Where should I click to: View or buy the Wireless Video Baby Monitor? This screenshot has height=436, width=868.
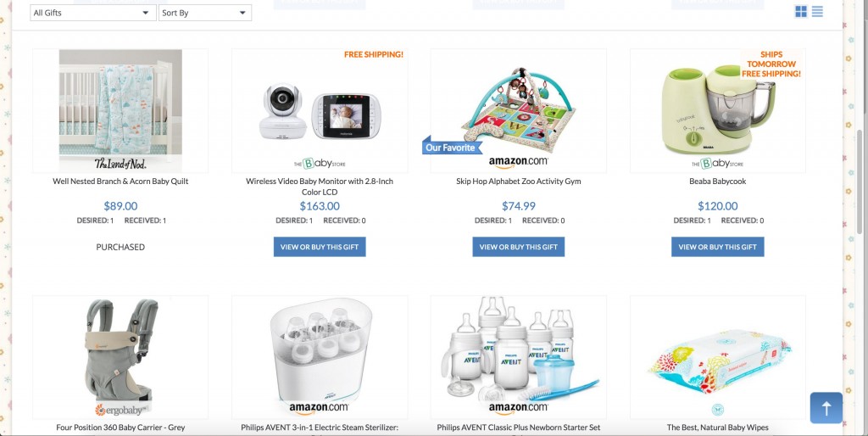(x=320, y=247)
